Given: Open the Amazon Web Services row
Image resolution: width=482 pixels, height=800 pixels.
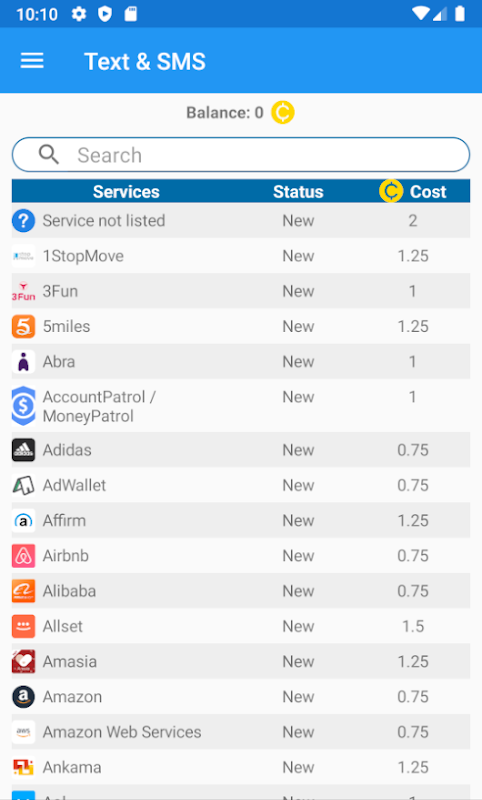Looking at the screenshot, I should pyautogui.click(x=241, y=732).
